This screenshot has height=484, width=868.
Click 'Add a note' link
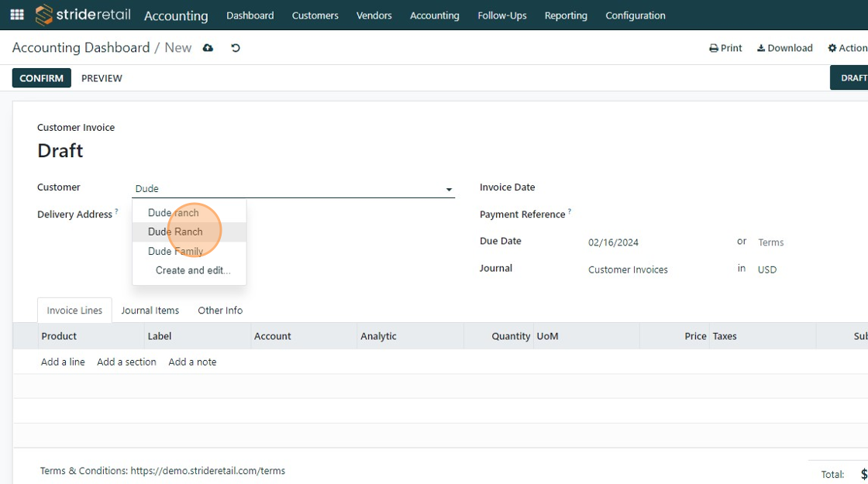pyautogui.click(x=193, y=362)
